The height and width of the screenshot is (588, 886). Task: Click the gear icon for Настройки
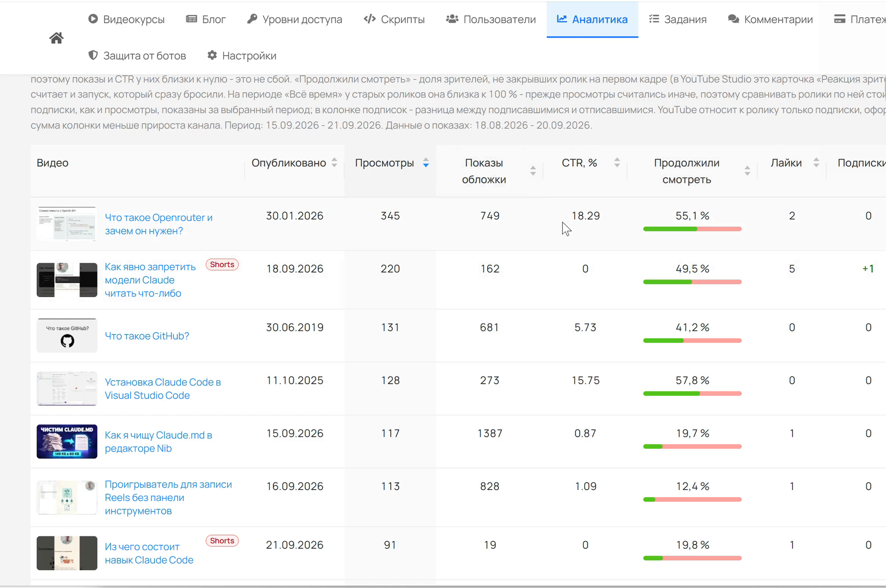[x=212, y=55]
